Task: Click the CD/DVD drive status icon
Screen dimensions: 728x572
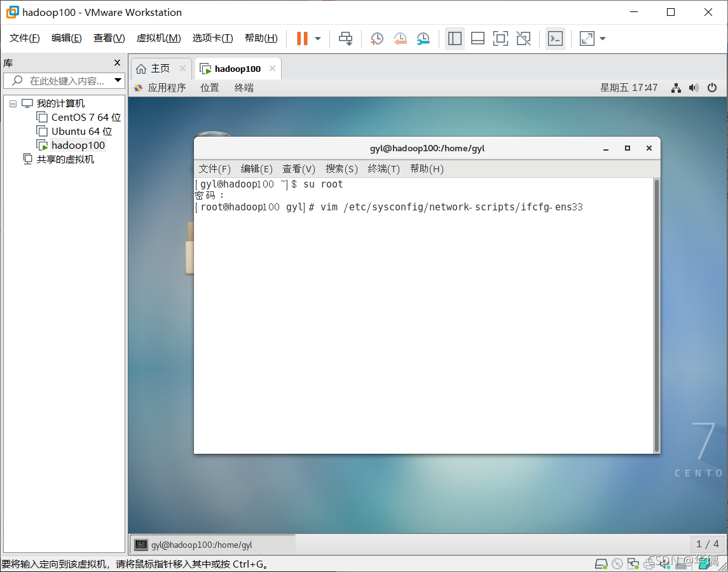Action: click(617, 564)
